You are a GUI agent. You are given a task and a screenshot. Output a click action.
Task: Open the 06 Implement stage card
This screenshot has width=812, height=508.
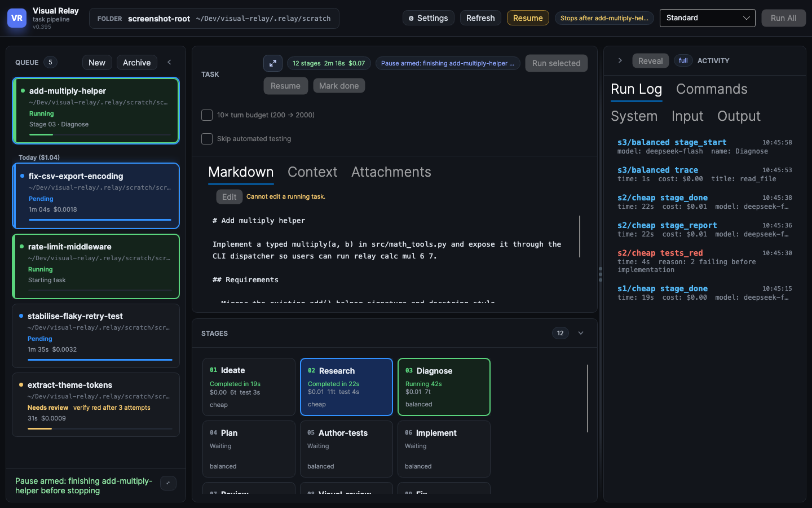pos(444,449)
